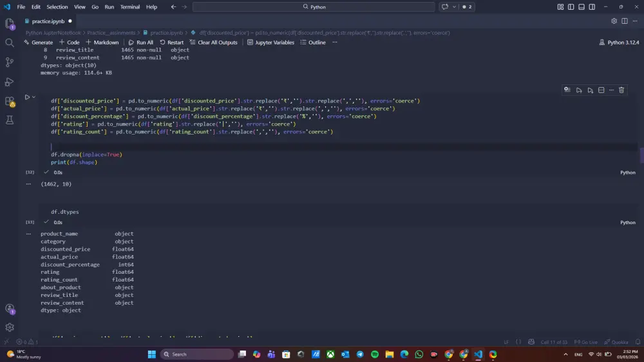644x362 pixels.
Task: Toggle the bottom Panel
Action: 582,7
